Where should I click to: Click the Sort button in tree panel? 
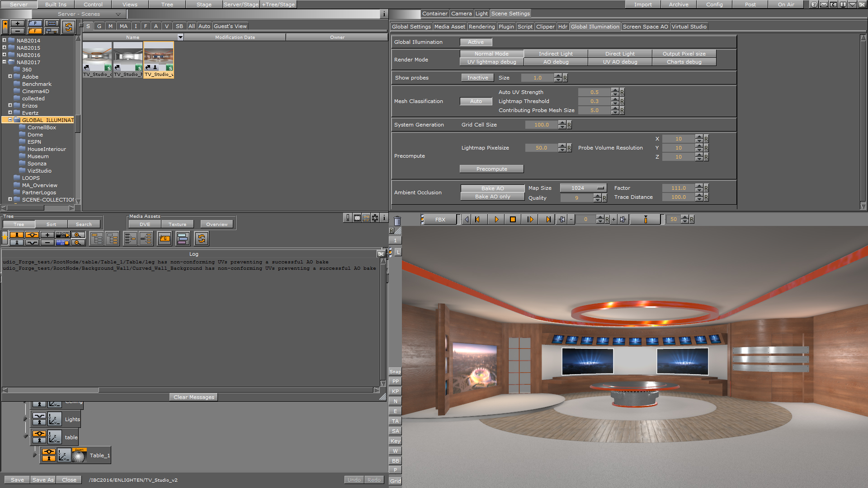point(51,224)
